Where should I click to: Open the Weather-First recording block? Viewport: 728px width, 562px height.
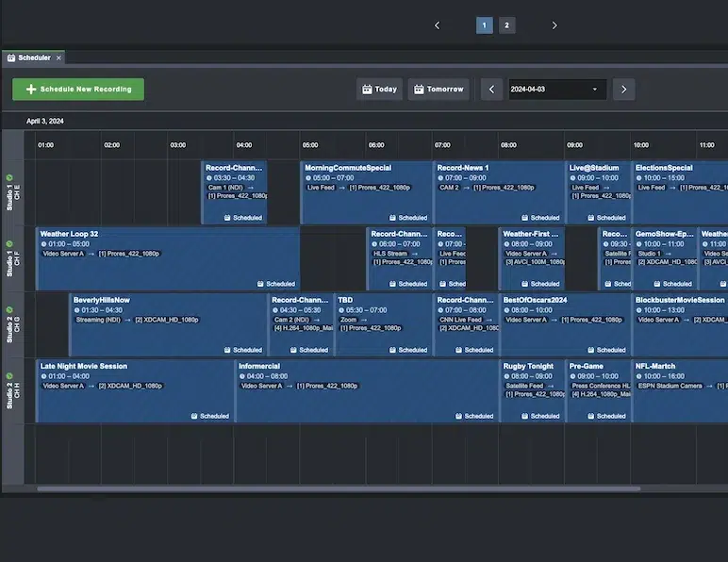point(532,258)
